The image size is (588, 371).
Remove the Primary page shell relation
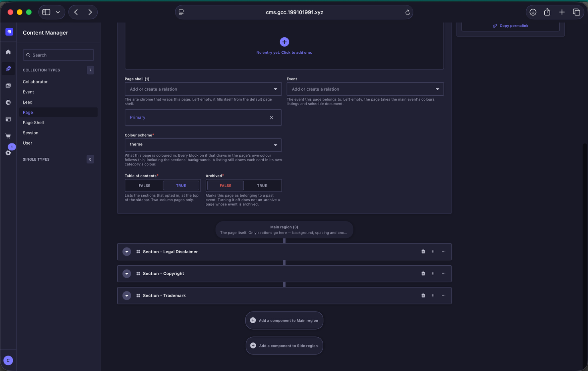point(271,118)
